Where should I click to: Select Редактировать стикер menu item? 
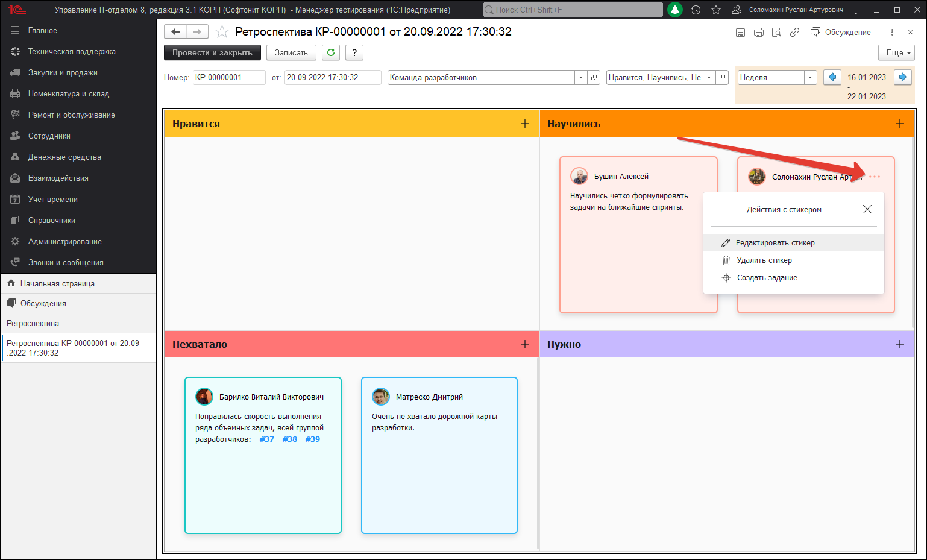775,243
